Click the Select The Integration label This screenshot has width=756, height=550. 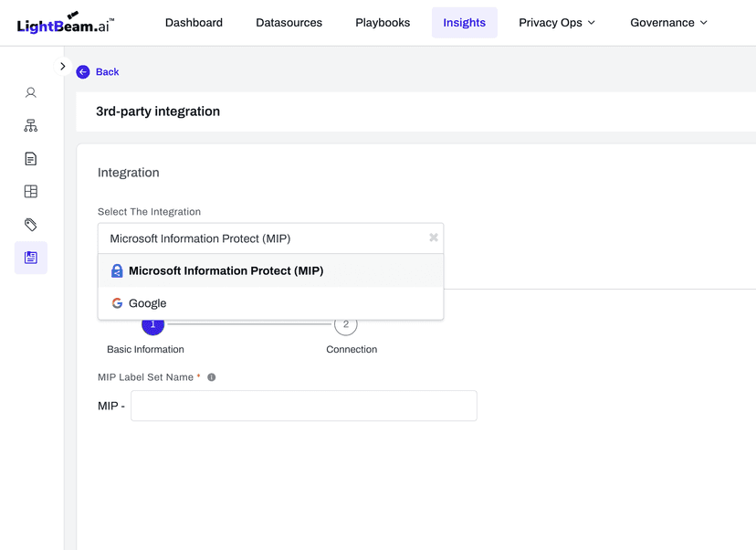pos(149,212)
